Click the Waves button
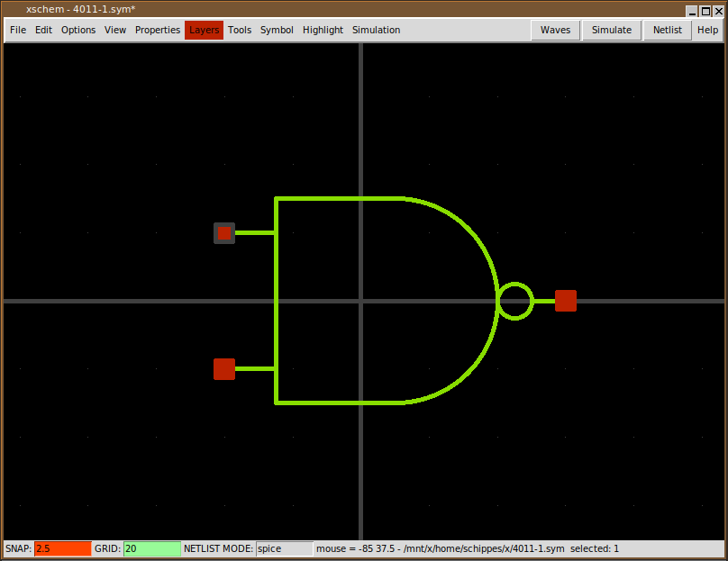 click(555, 30)
